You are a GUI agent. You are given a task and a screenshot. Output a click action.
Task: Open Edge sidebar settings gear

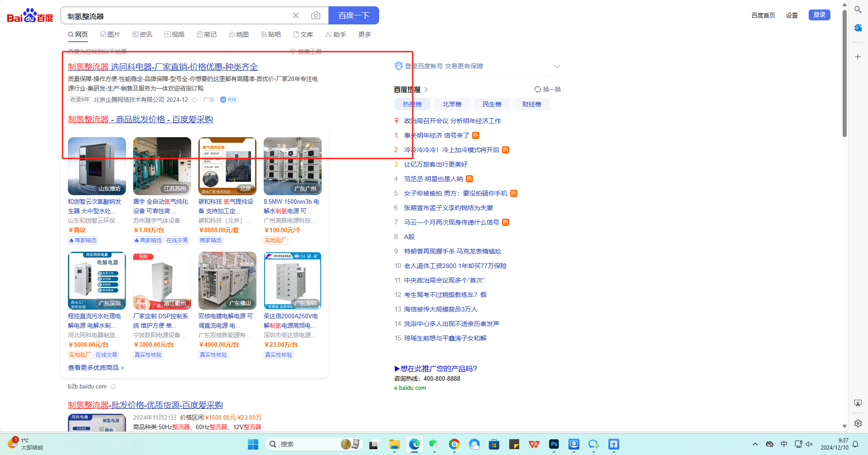click(x=858, y=423)
